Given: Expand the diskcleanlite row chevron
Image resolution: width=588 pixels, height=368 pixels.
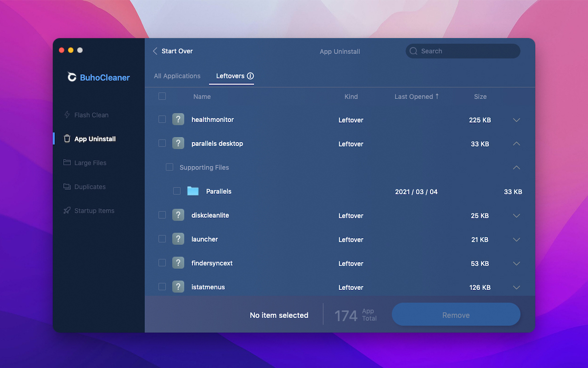Looking at the screenshot, I should 516,215.
